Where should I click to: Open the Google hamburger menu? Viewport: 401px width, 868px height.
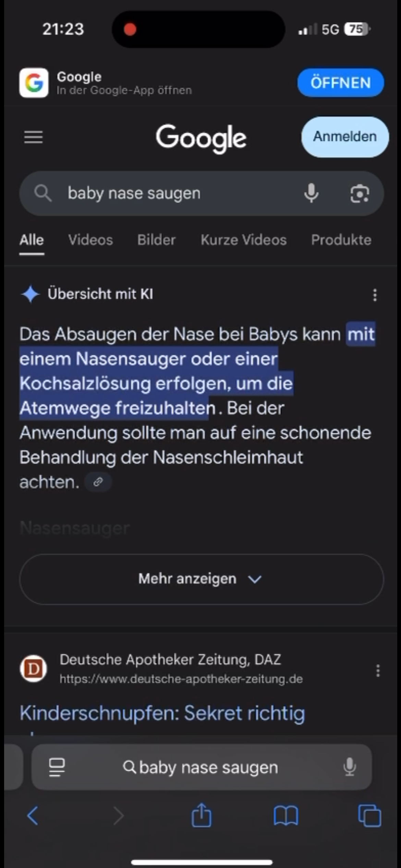click(x=34, y=137)
